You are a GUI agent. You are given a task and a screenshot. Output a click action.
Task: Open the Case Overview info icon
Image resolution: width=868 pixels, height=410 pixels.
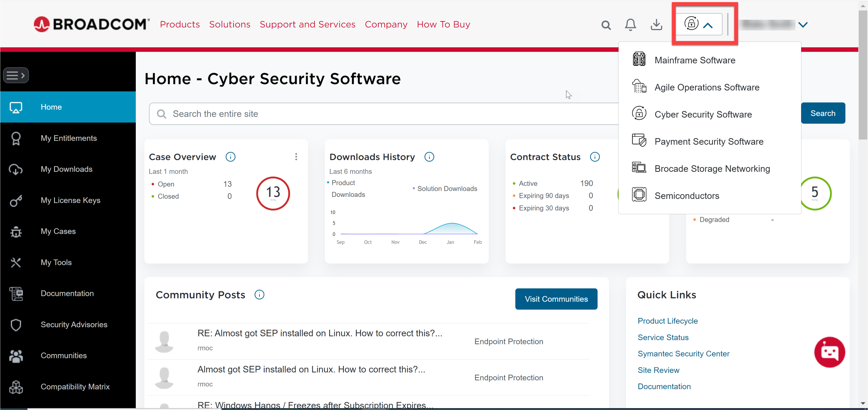(231, 157)
